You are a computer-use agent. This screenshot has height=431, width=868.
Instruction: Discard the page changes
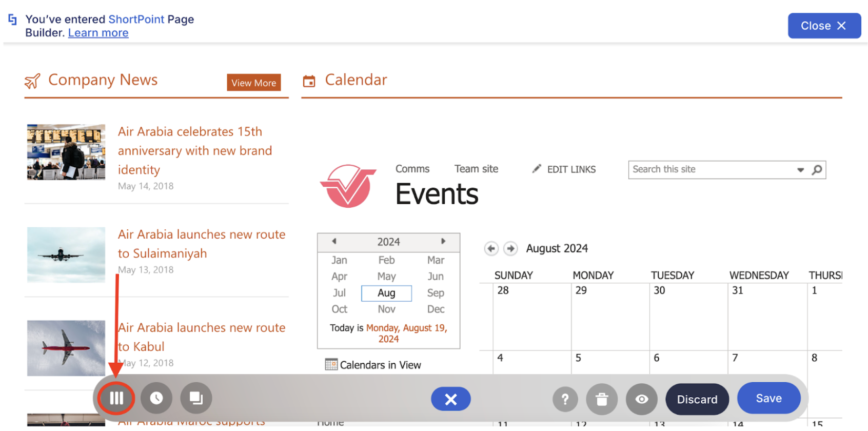point(697,399)
